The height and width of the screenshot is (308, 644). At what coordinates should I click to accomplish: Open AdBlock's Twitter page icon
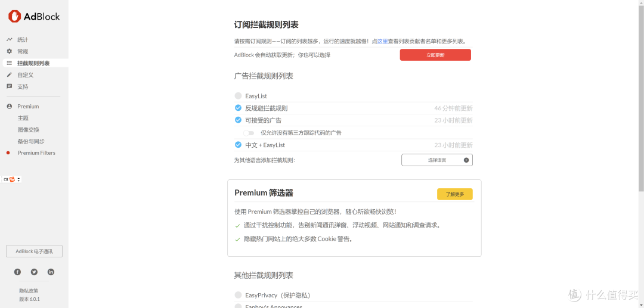[x=34, y=272]
